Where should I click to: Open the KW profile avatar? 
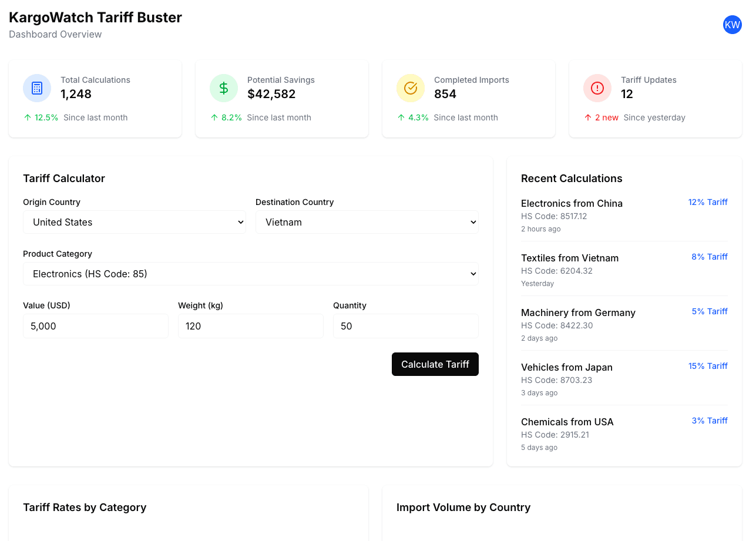pos(732,25)
